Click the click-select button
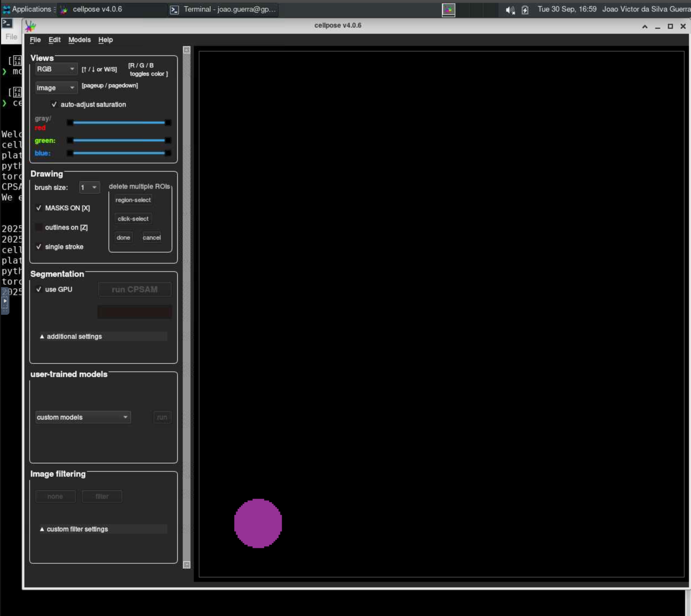This screenshot has width=691, height=616. tap(133, 218)
